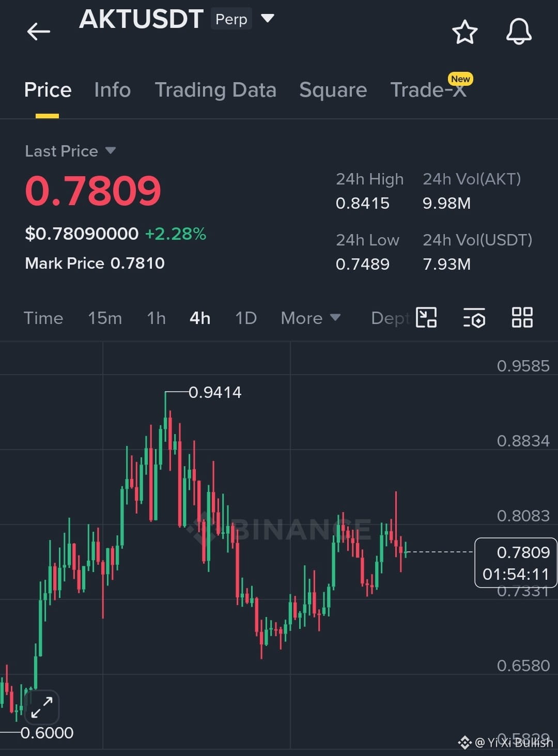Tap the Mark Price 0.7810 text
This screenshot has height=756, width=558.
[95, 263]
